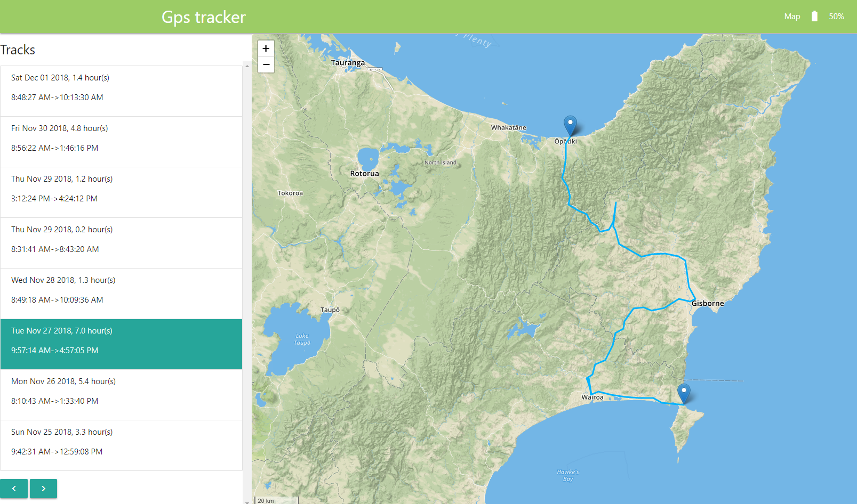Click the map marker at Ōpōtiki
Screen dimensions: 857x504
click(570, 126)
